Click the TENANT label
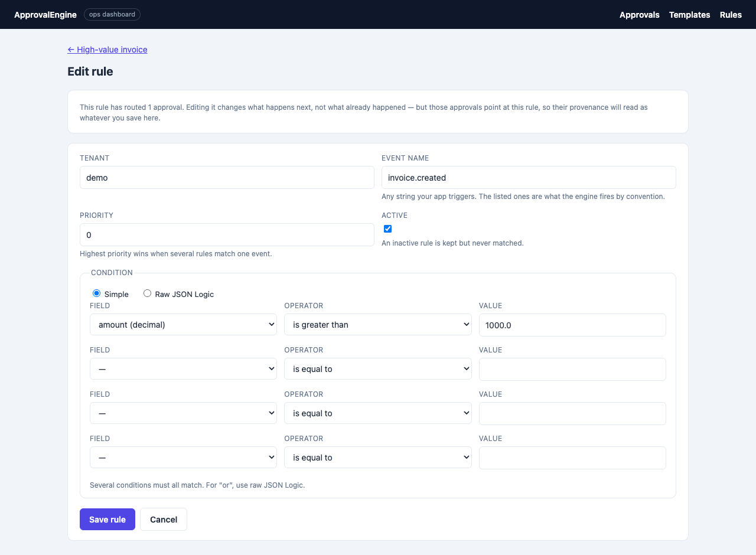Image resolution: width=756 pixels, height=555 pixels. click(x=94, y=158)
